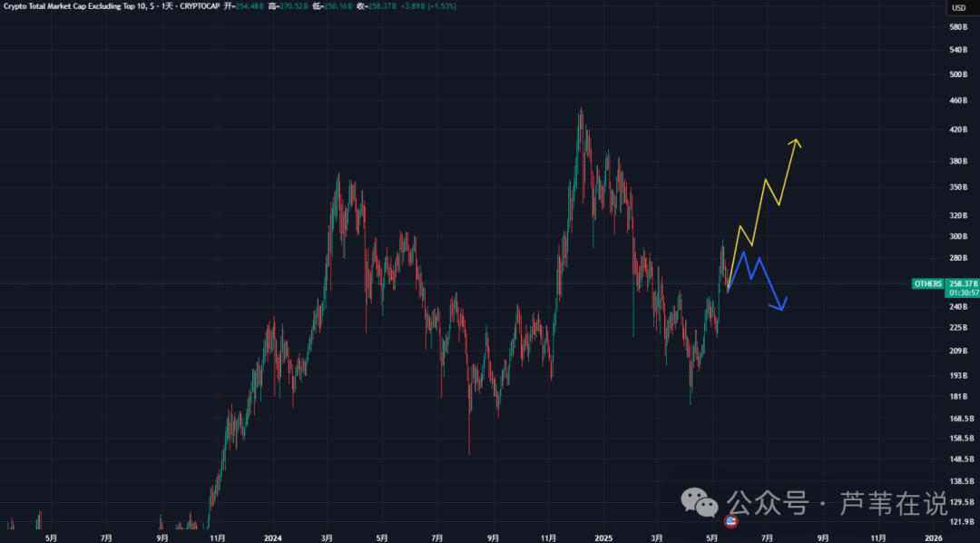
Task: Click the 158.5 B price axis label
Action: [x=961, y=438]
